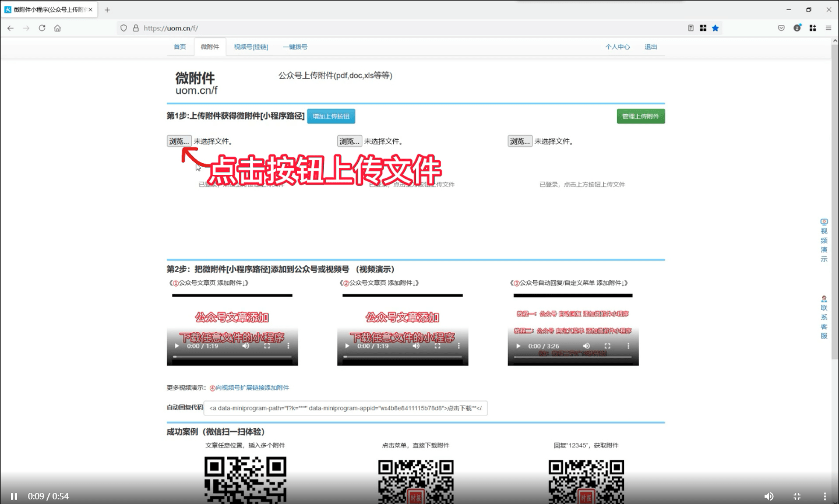
Task: Save the page to Pocket
Action: 781,27
